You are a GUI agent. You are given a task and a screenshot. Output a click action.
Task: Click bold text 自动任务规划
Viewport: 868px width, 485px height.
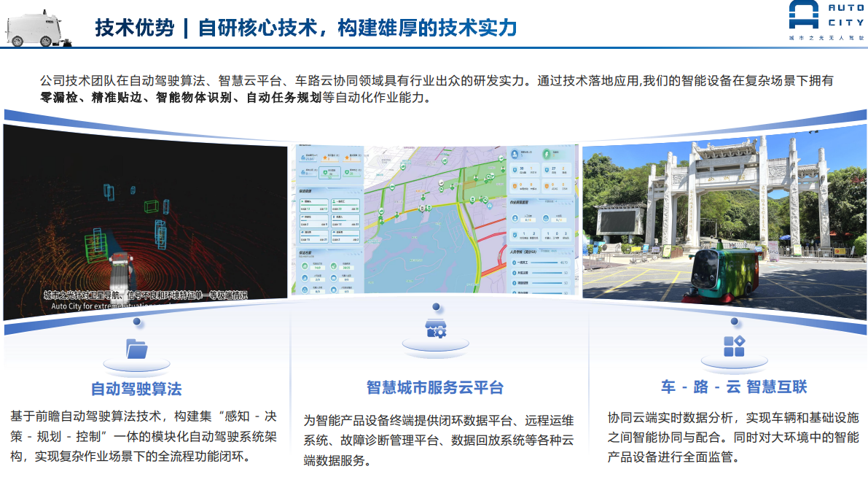tap(284, 98)
